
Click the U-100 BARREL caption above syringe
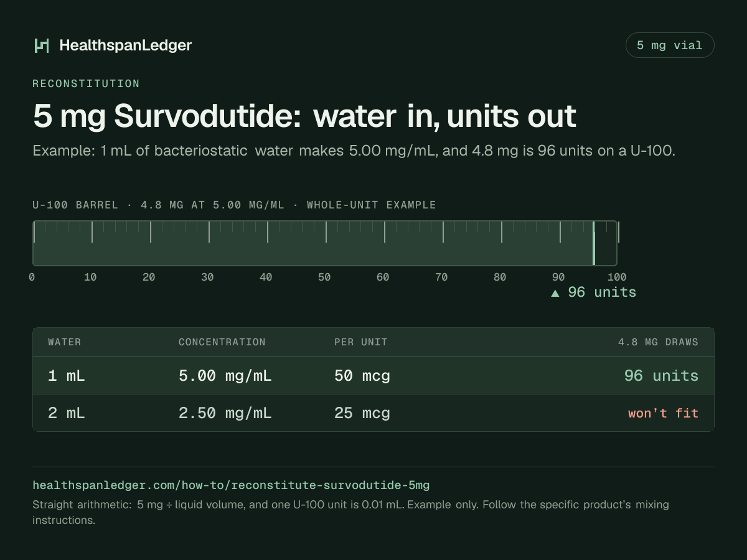click(234, 205)
